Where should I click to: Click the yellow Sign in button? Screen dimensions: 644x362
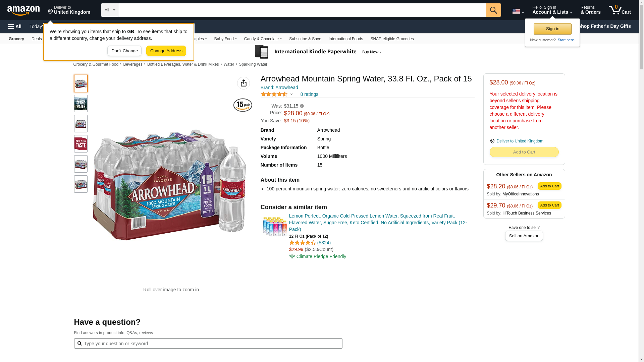(552, 29)
